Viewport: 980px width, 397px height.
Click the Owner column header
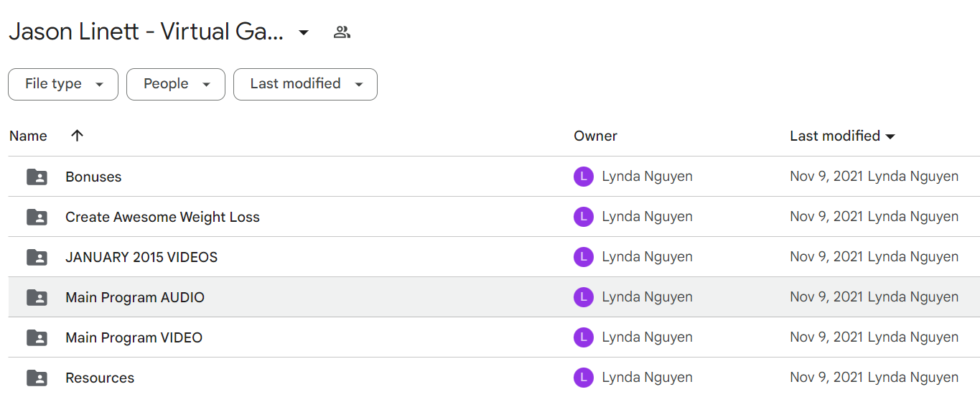click(x=595, y=136)
